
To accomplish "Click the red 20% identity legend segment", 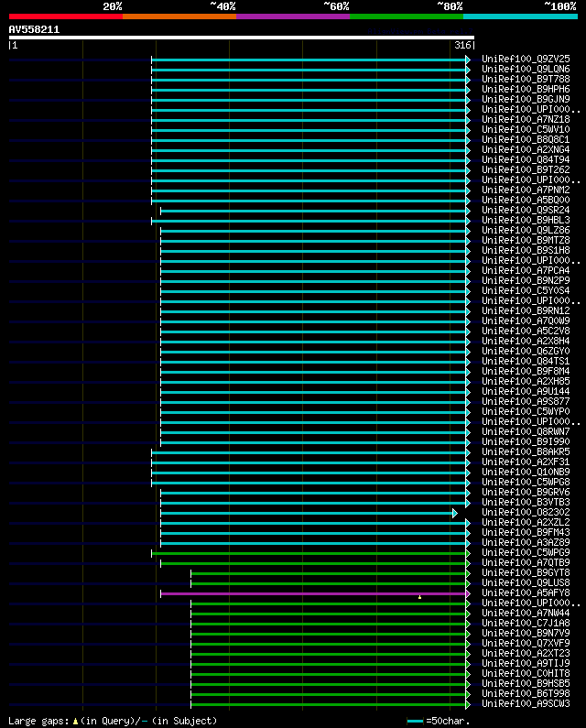I will (x=66, y=16).
